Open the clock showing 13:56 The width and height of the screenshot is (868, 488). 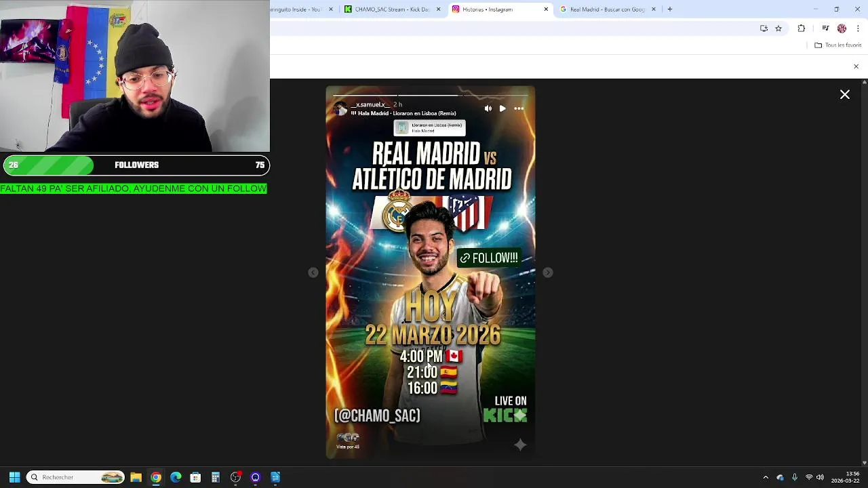click(x=846, y=477)
